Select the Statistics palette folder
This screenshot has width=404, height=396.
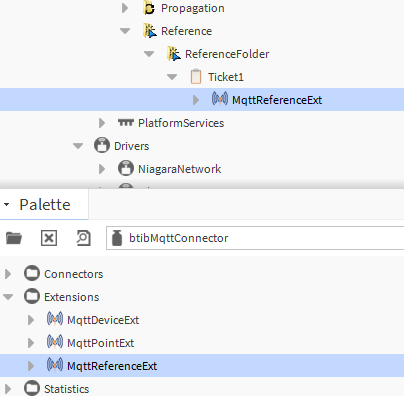coord(66,389)
